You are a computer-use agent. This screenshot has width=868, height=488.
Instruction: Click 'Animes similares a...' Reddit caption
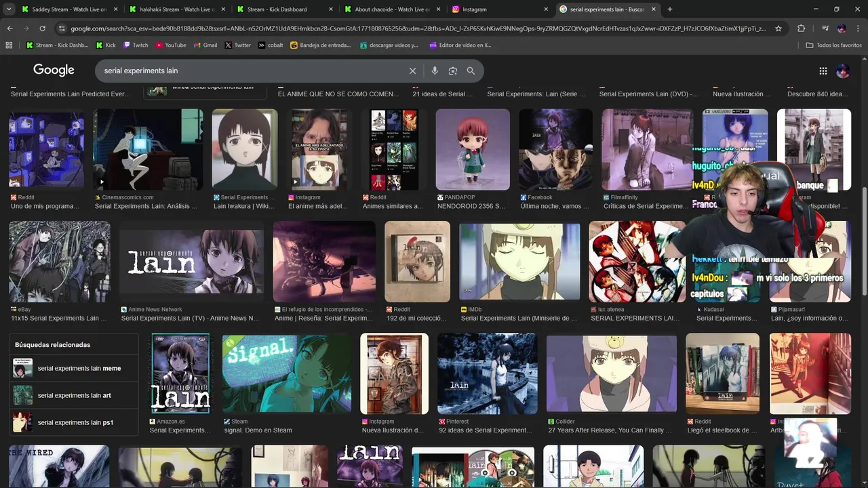[x=393, y=206]
